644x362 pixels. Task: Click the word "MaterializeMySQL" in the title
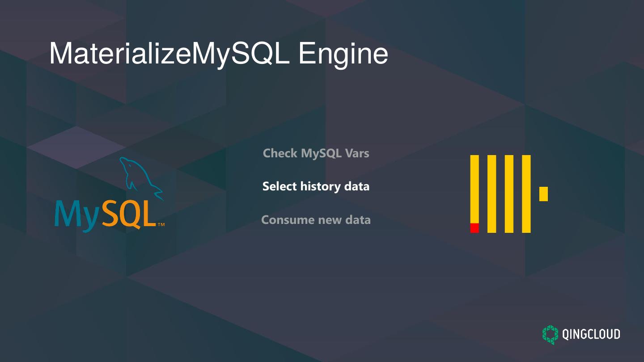point(169,55)
